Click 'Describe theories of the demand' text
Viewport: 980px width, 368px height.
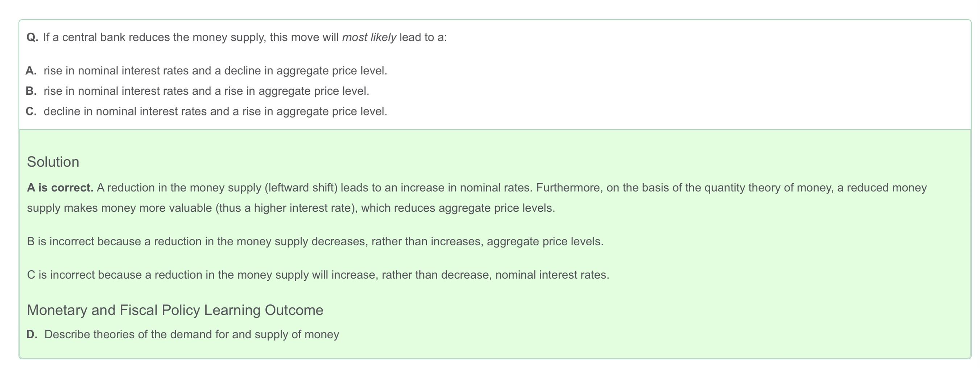128,335
